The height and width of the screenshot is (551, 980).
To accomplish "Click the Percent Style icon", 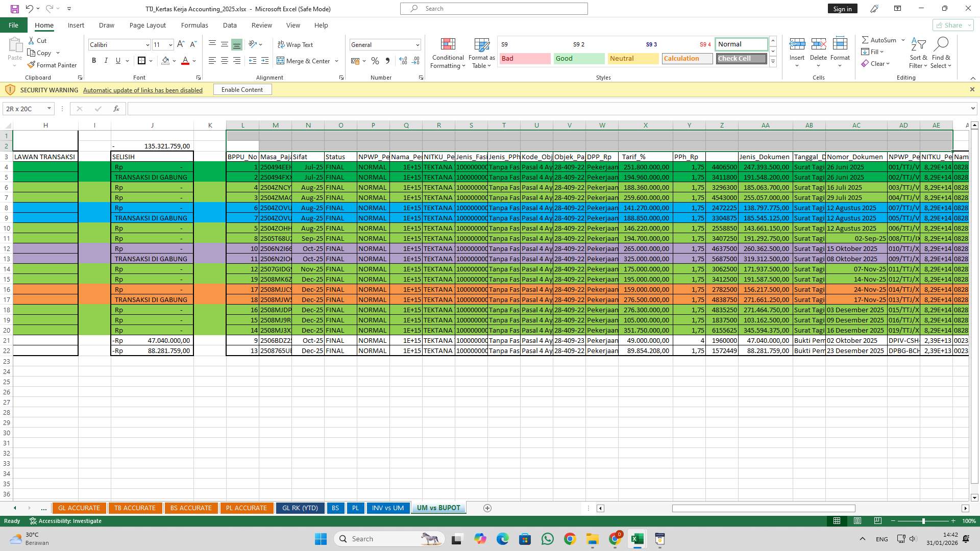I will click(x=375, y=61).
